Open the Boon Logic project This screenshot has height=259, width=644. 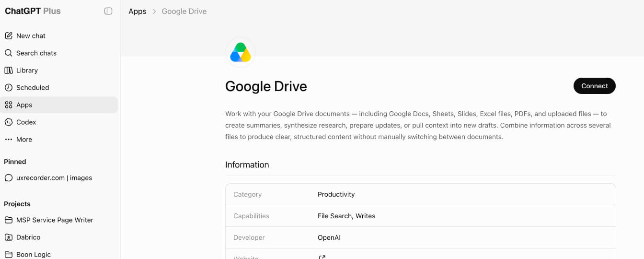click(59, 254)
